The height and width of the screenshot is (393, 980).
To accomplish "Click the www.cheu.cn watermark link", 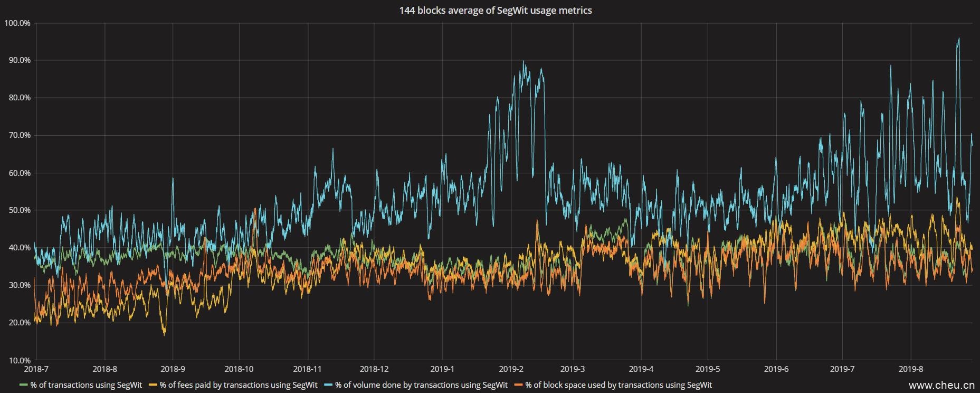I will tap(941, 386).
